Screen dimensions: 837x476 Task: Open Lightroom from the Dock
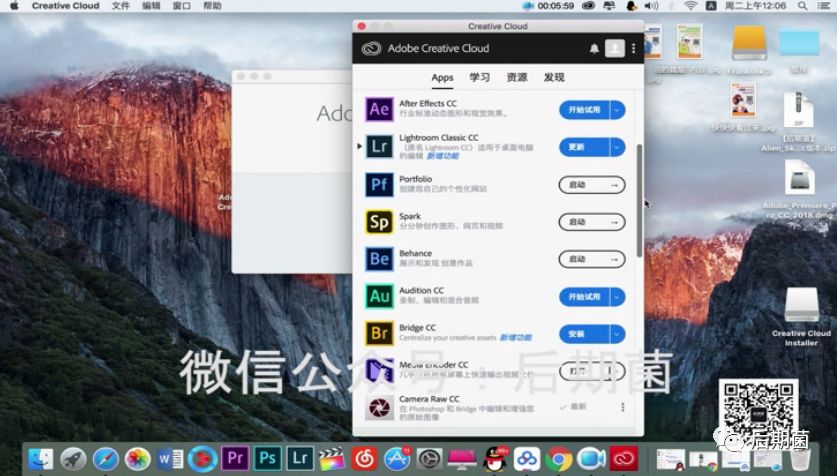tap(300, 458)
